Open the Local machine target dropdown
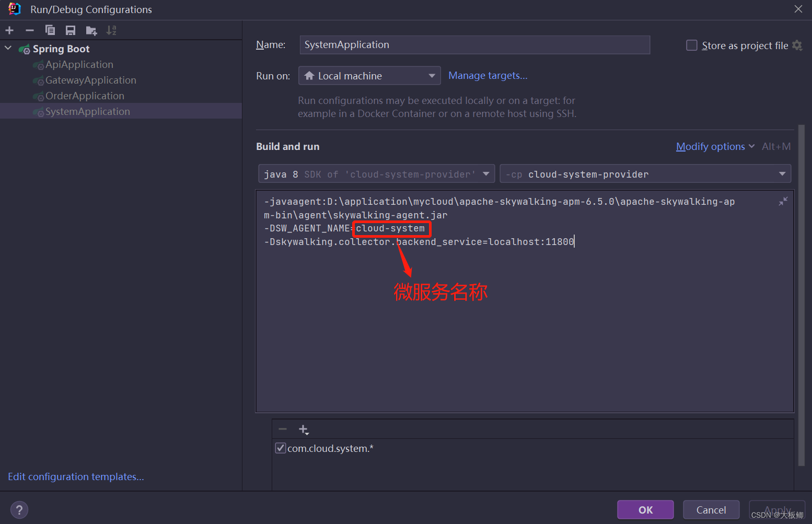 432,75
